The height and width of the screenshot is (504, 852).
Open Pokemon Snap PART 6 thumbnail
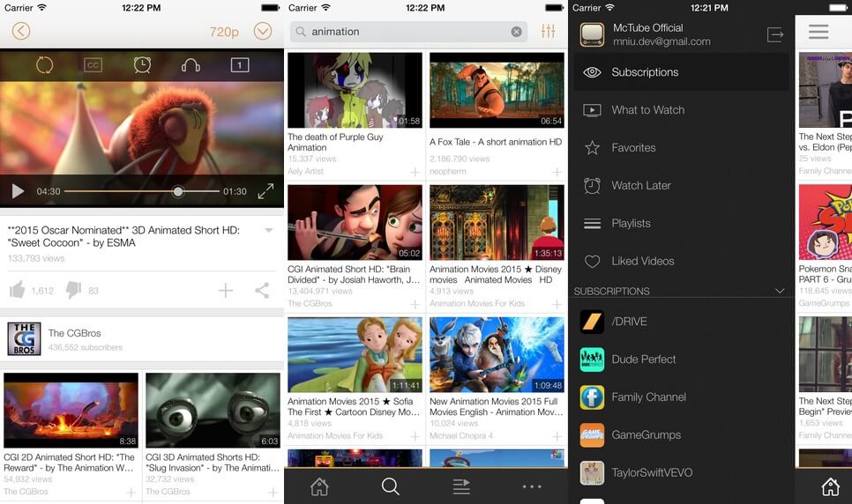(826, 222)
